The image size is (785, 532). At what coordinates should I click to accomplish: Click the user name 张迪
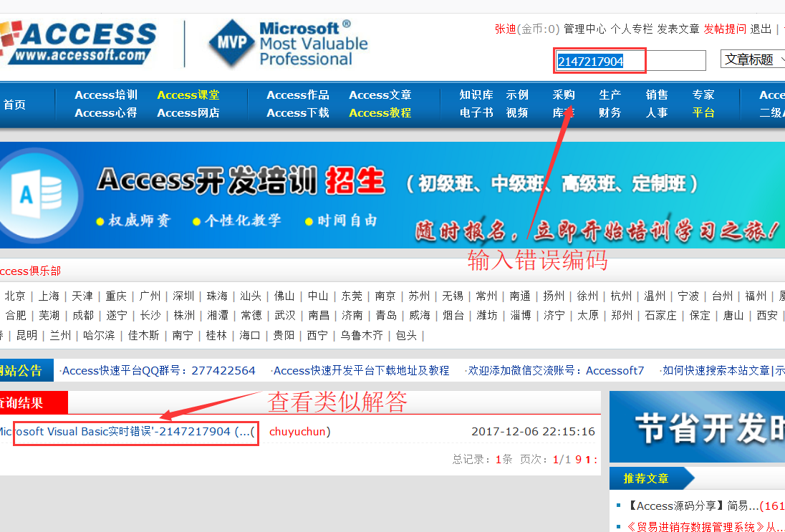(505, 29)
